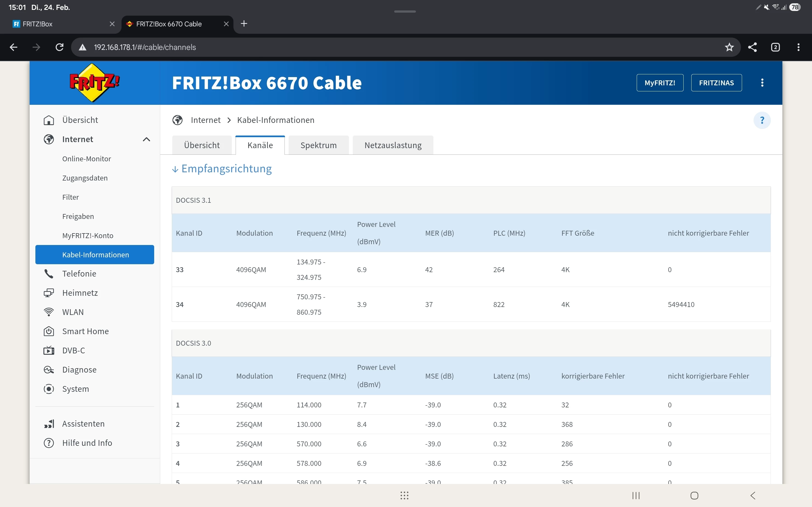Image resolution: width=812 pixels, height=507 pixels.
Task: Expand the Diagnose sidebar menu
Action: tap(79, 370)
